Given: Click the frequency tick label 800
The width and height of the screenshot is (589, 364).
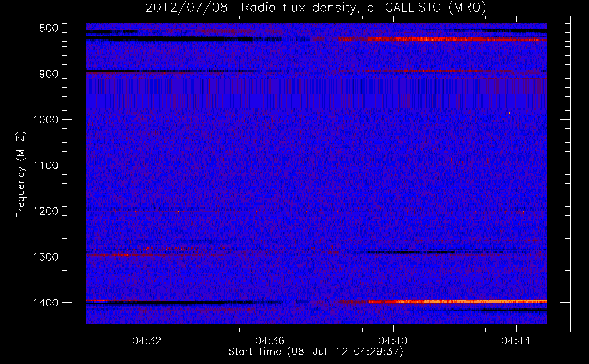Looking at the screenshot, I should [x=48, y=28].
